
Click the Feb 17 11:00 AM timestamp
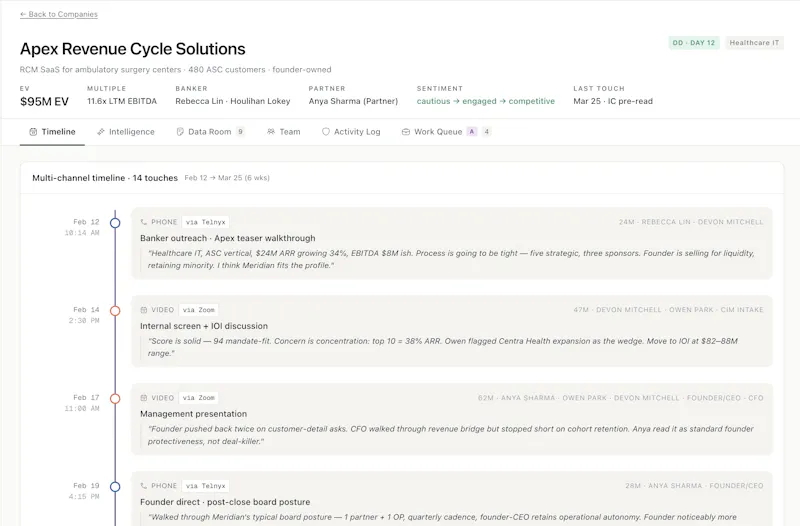(82, 403)
